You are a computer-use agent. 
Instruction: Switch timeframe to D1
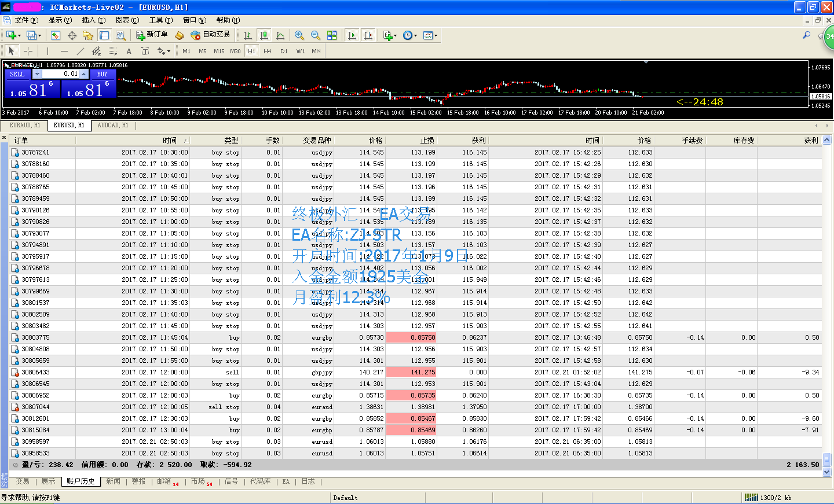click(x=284, y=51)
